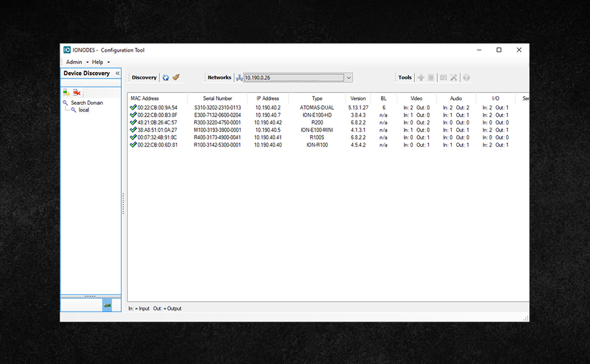
Task: Click the broom clear-list icon
Action: [176, 77]
